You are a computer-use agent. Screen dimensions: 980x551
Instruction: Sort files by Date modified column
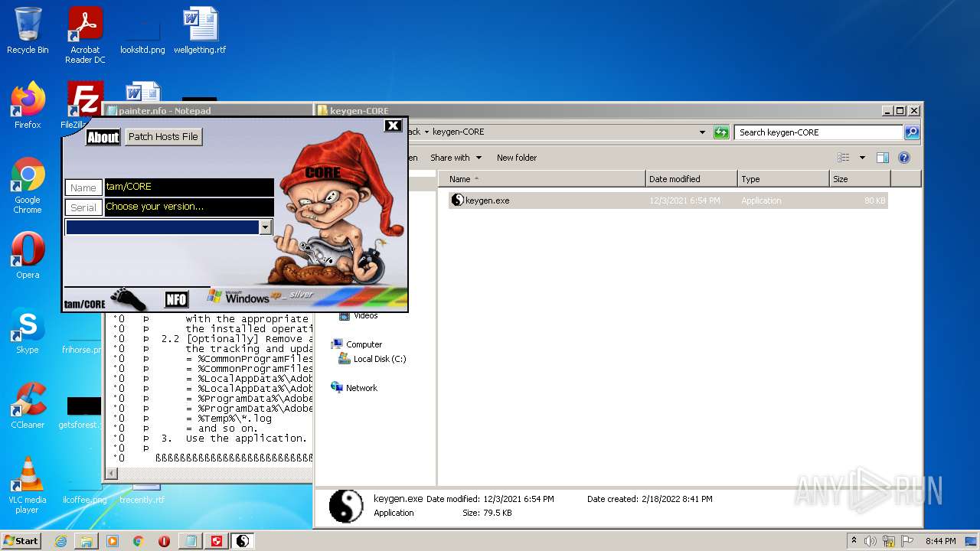click(692, 179)
